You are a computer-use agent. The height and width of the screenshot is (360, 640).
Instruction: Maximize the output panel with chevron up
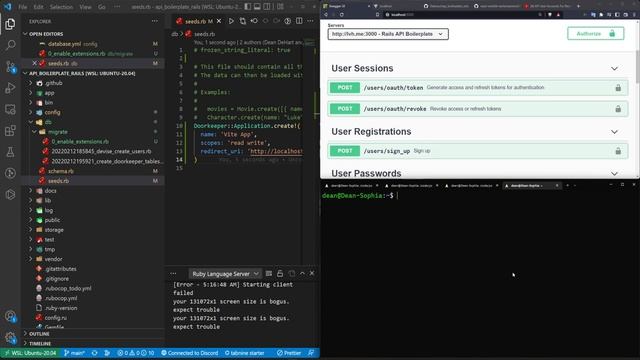click(302, 273)
